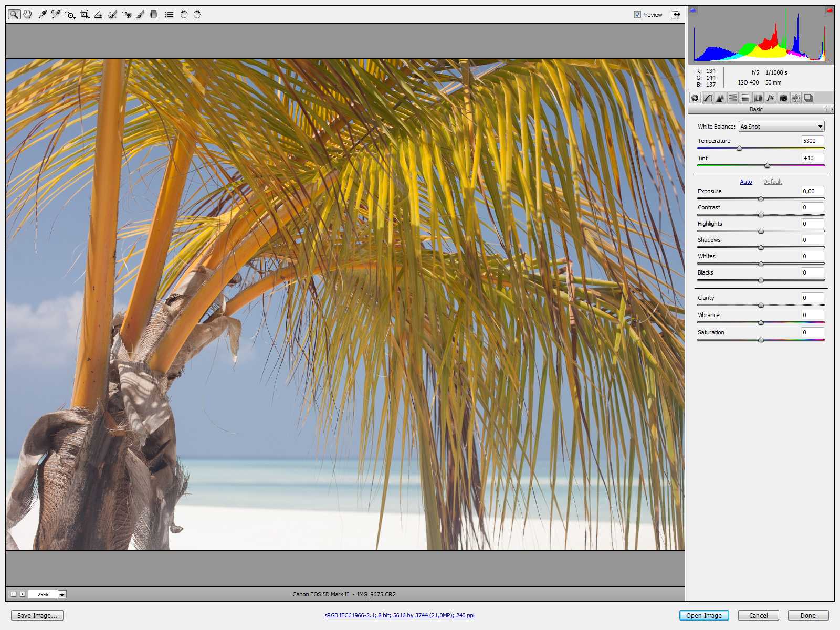Toggle full screen mode icon
Viewport: 840px width, 630px height.
coord(676,15)
